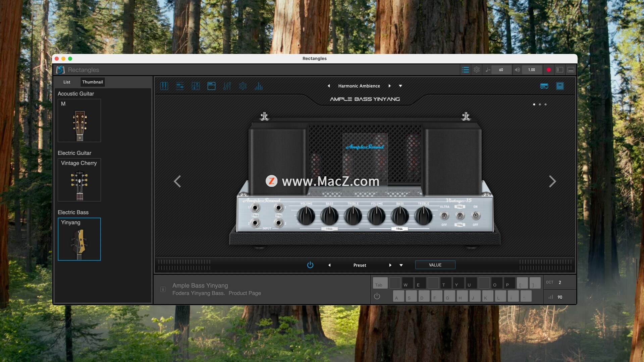This screenshot has height=362, width=644.
Task: Click the master volume field showing 1.00
Action: (532, 70)
